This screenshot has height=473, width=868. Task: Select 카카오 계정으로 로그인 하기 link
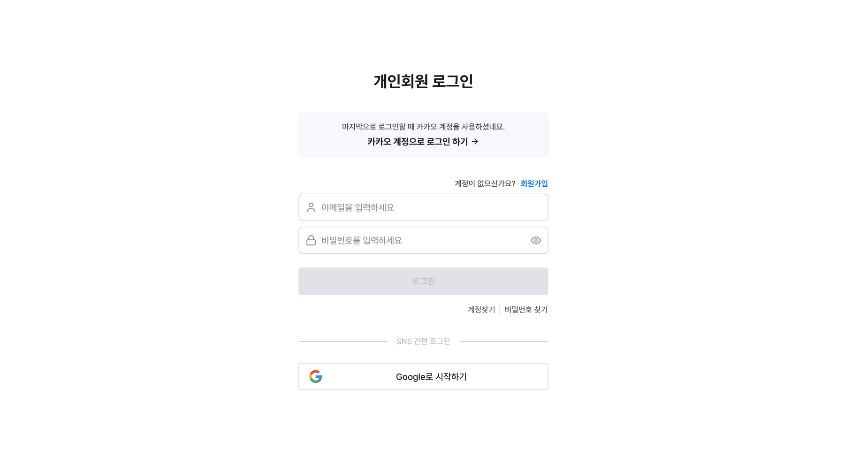[x=423, y=141]
